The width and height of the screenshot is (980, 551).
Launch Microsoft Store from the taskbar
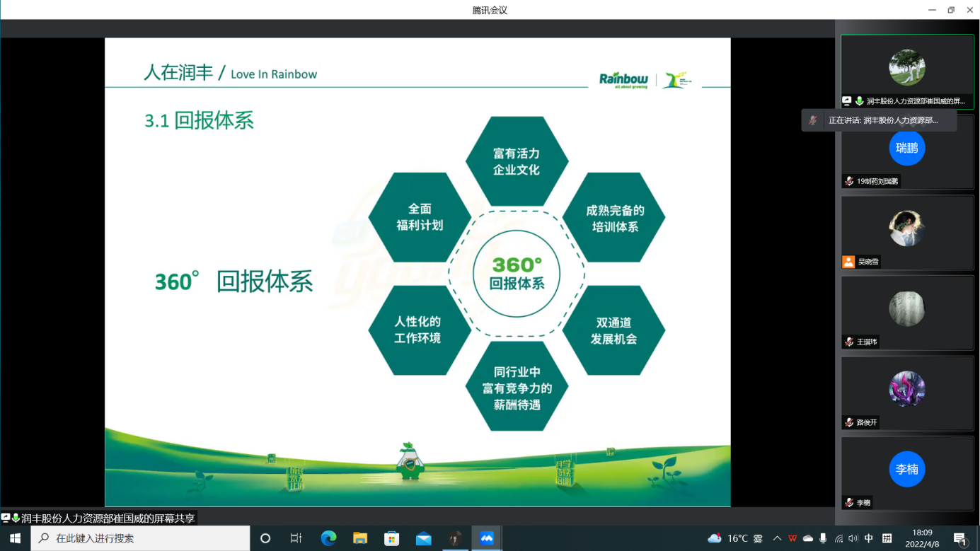click(391, 538)
